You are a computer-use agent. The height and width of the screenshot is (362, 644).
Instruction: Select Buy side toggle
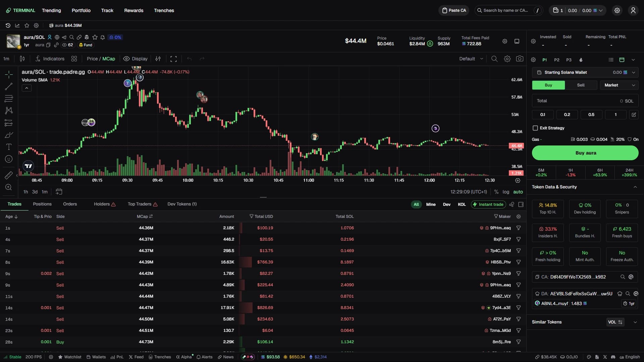(548, 85)
